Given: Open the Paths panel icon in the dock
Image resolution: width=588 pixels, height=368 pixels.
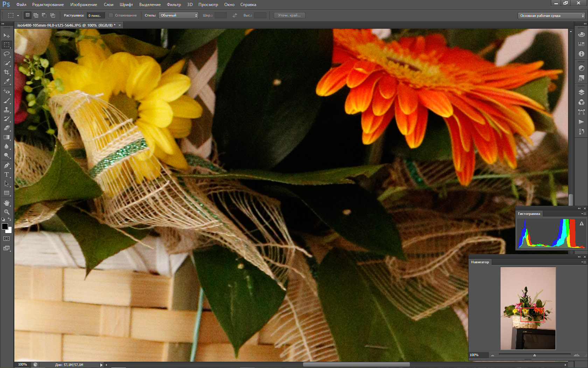Looking at the screenshot, I should click(581, 112).
